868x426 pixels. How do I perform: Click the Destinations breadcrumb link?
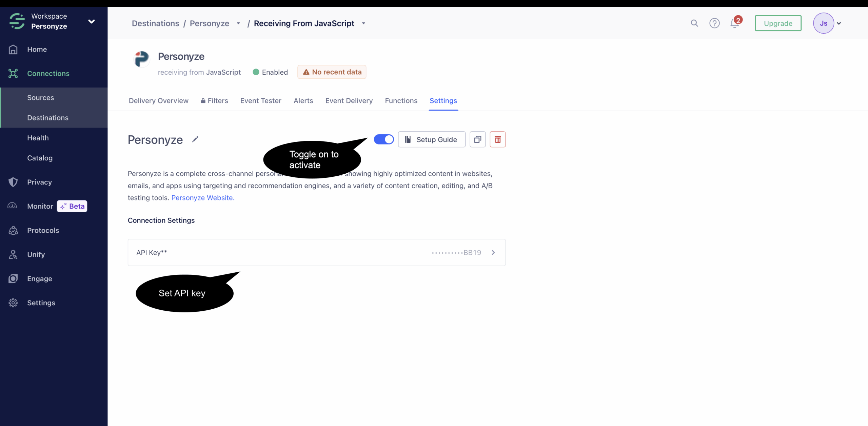click(155, 23)
